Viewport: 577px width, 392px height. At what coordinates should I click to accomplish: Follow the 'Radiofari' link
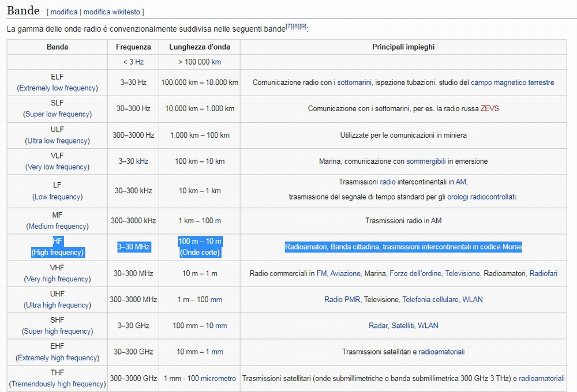click(543, 273)
